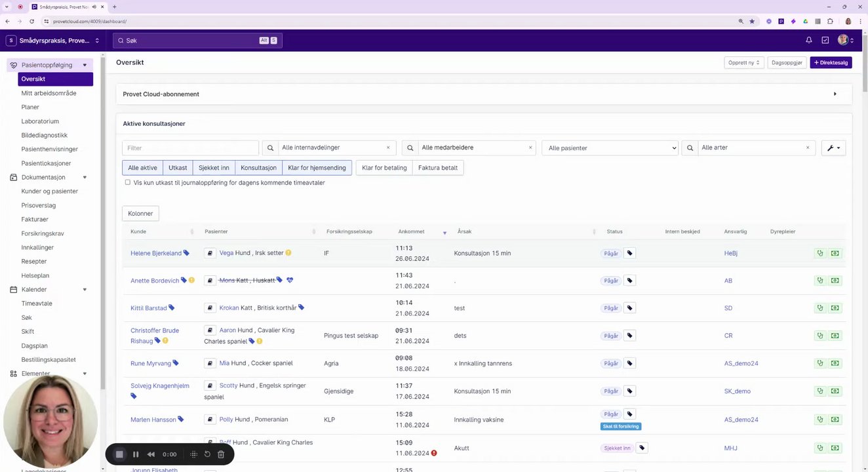Open patient record icon for Mia
Viewport: 868px width, 472px height.
[210, 363]
